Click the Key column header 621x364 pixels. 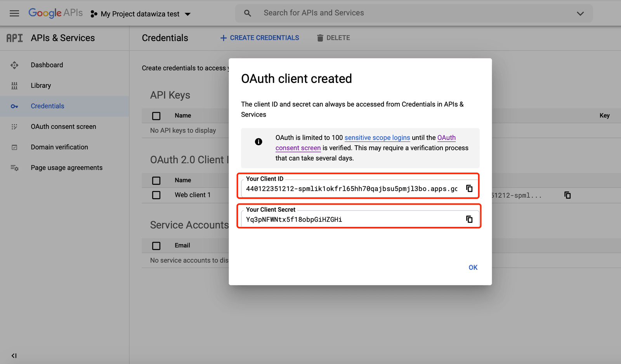coord(604,116)
